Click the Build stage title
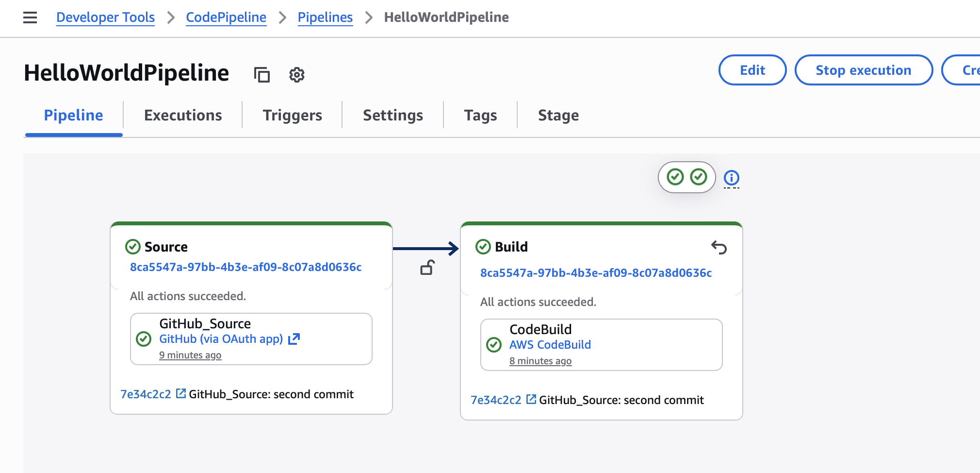Image resolution: width=980 pixels, height=473 pixels. point(511,247)
